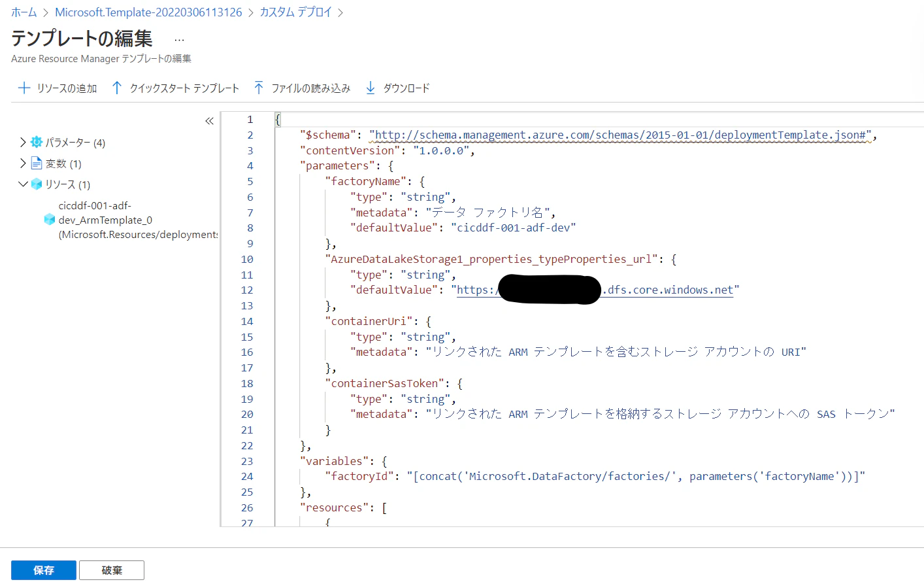Click the page title テンプレートの編集
Screen dimensions: 924x582
[82, 39]
